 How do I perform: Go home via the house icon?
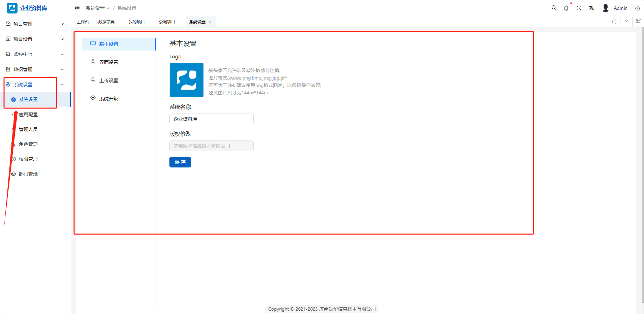click(x=638, y=8)
